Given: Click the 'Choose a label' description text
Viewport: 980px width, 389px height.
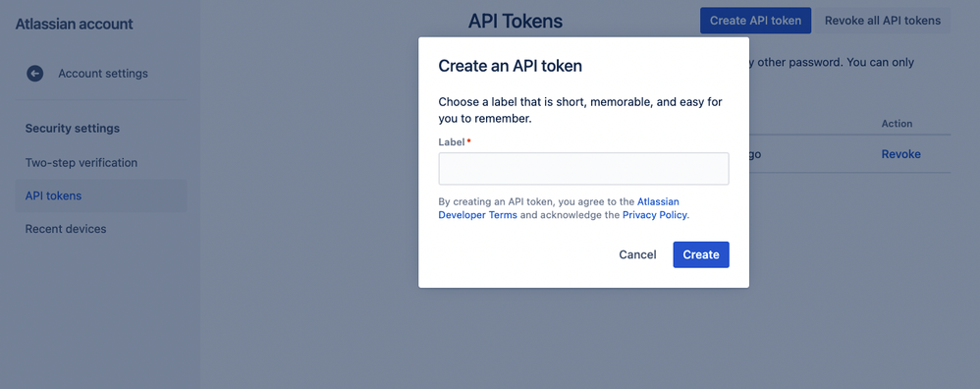Looking at the screenshot, I should [580, 110].
